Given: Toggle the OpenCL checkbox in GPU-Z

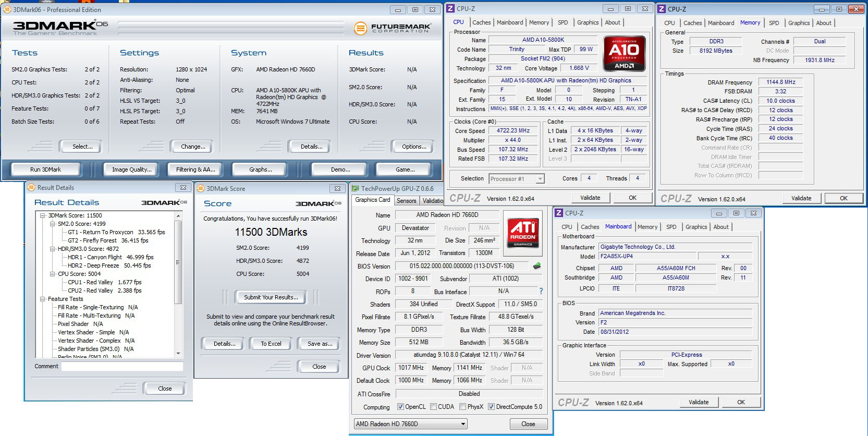Looking at the screenshot, I should coord(400,407).
